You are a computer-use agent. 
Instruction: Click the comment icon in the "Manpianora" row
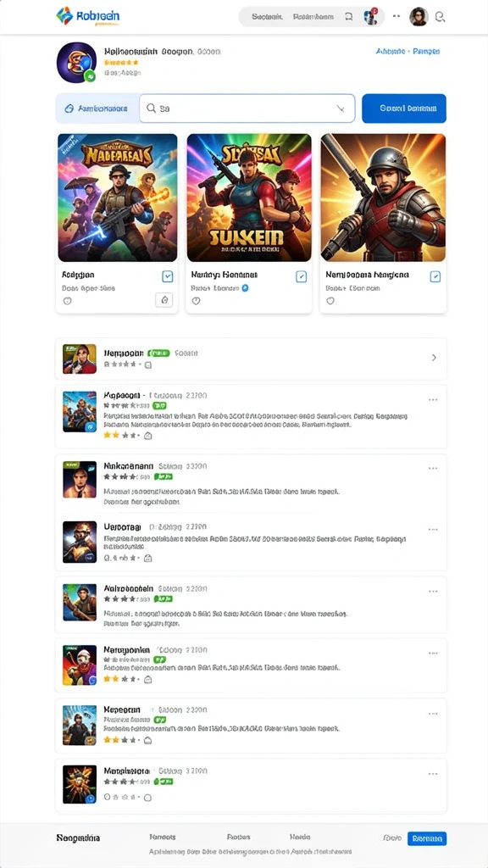[147, 798]
